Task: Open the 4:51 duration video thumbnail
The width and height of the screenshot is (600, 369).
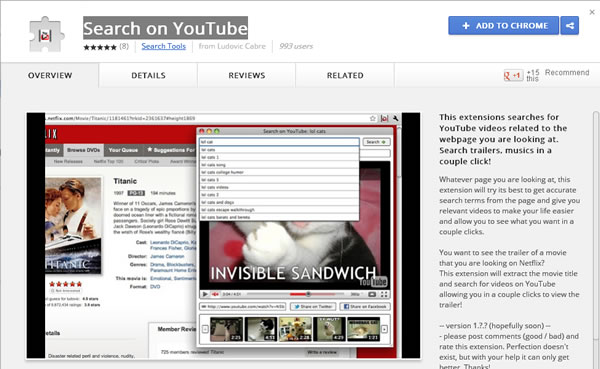Action: 261,329
